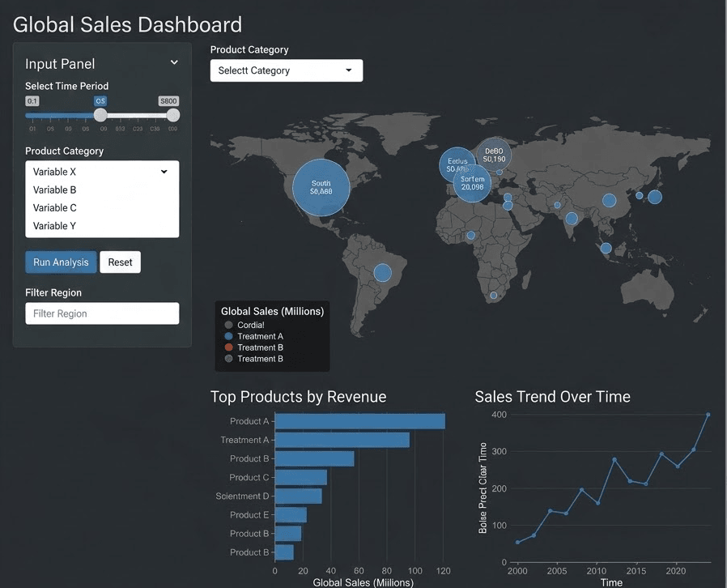Toggle the Cordial legend entry

coord(248,324)
